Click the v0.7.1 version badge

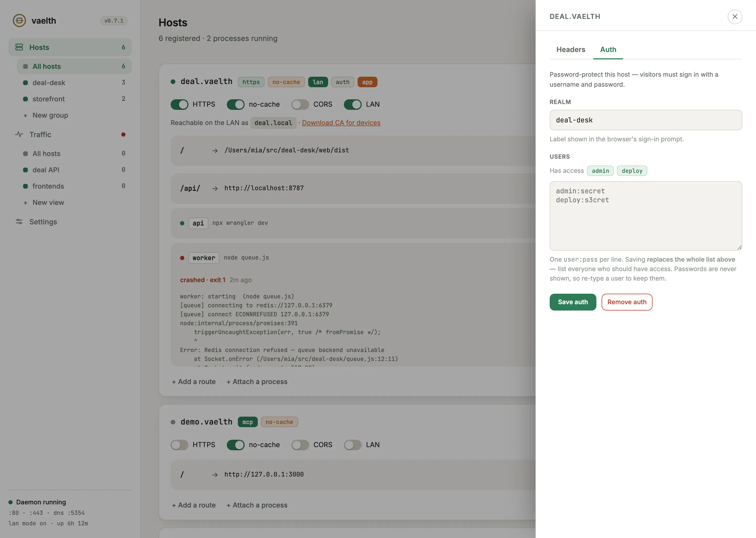pyautogui.click(x=114, y=20)
